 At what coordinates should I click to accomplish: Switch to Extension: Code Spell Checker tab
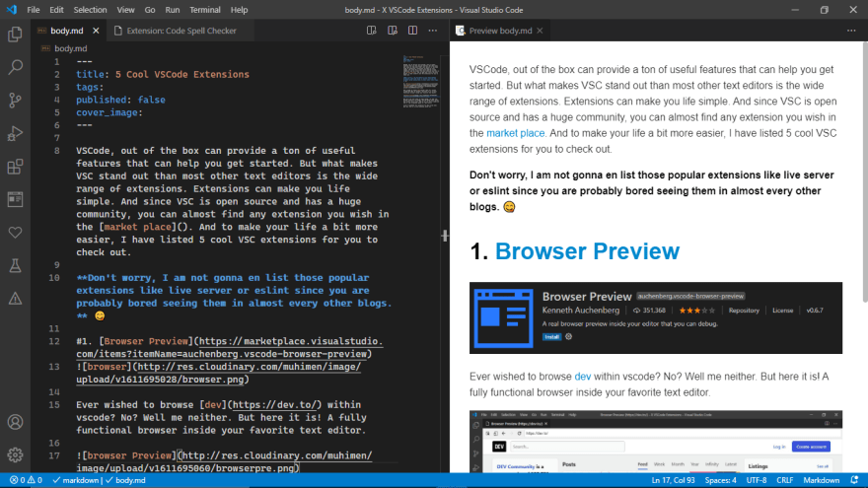coord(181,31)
